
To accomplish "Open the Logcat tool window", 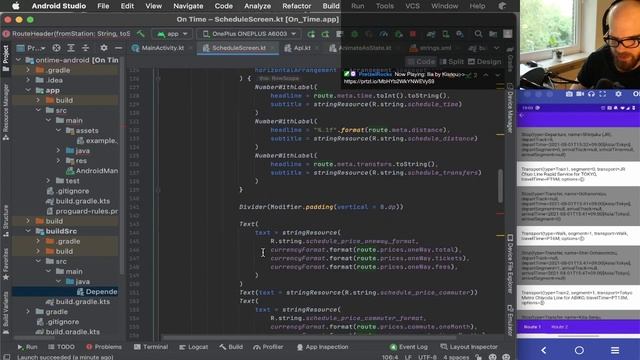I will [193, 347].
